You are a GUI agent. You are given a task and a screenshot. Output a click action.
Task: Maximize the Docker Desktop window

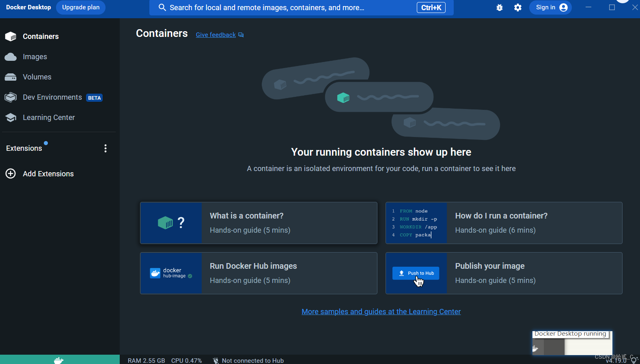612,7
